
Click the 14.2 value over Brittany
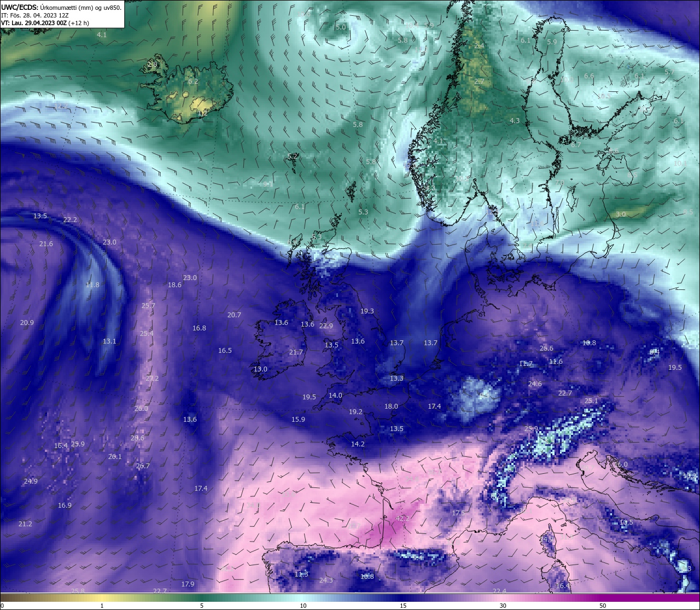pyautogui.click(x=358, y=444)
